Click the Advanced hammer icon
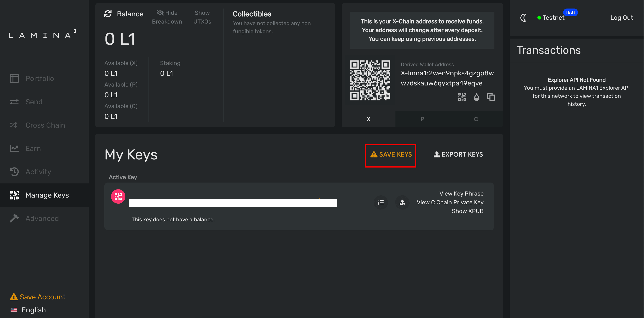Image resolution: width=644 pixels, height=318 pixels. 14,218
